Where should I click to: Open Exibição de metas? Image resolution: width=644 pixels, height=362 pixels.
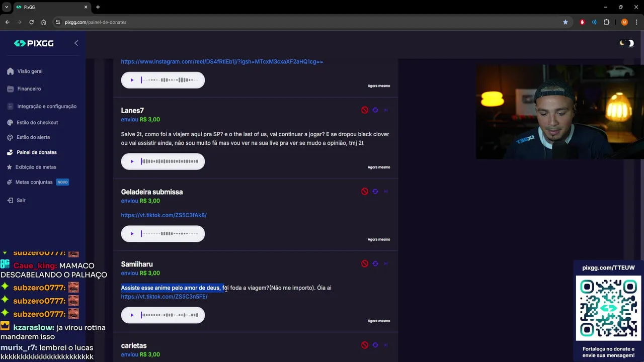tap(32, 167)
